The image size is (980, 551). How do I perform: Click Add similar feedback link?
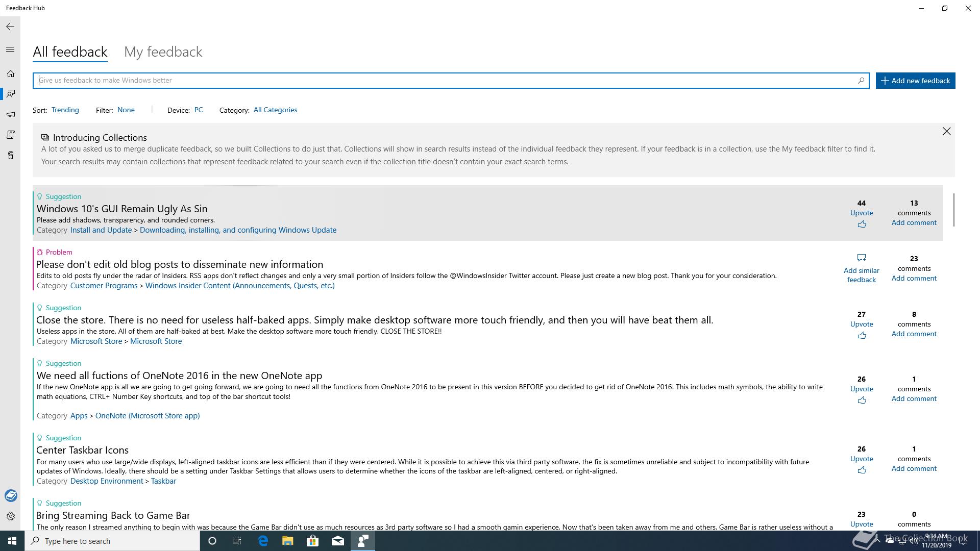pyautogui.click(x=862, y=275)
